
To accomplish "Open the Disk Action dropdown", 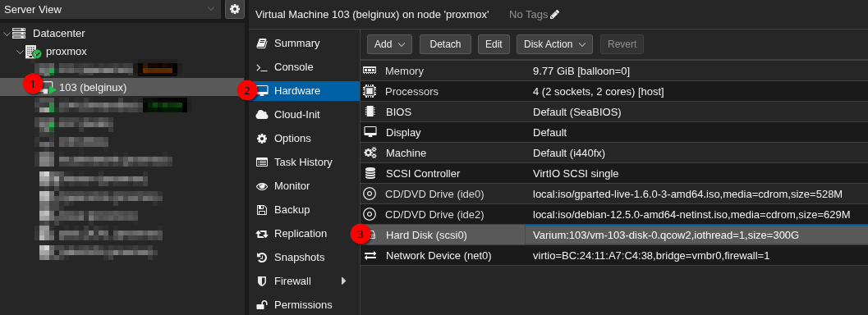I will coord(554,44).
